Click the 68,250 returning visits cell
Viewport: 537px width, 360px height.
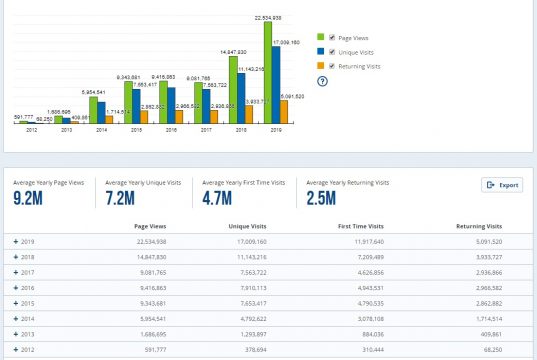(494, 349)
